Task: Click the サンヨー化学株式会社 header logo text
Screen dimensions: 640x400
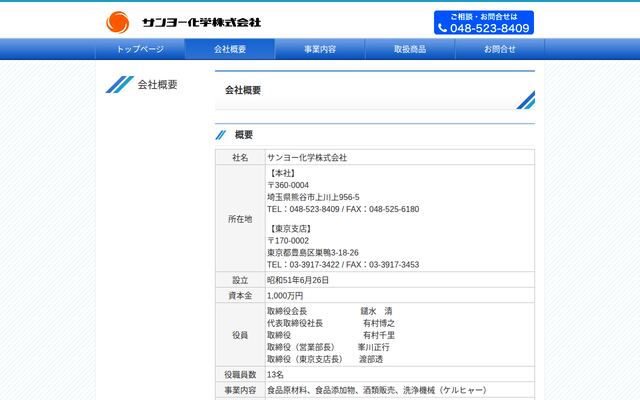Action: (x=202, y=22)
